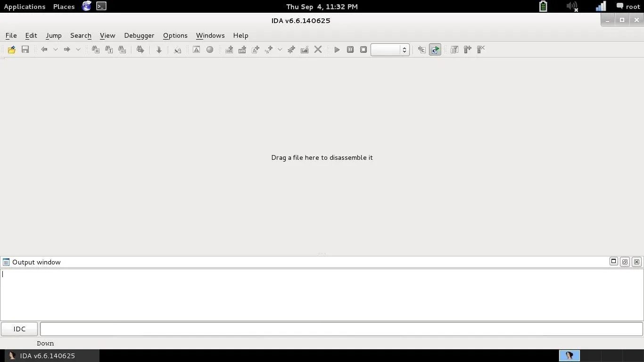Click the Output window title icon
The width and height of the screenshot is (644, 362).
pyautogui.click(x=6, y=262)
